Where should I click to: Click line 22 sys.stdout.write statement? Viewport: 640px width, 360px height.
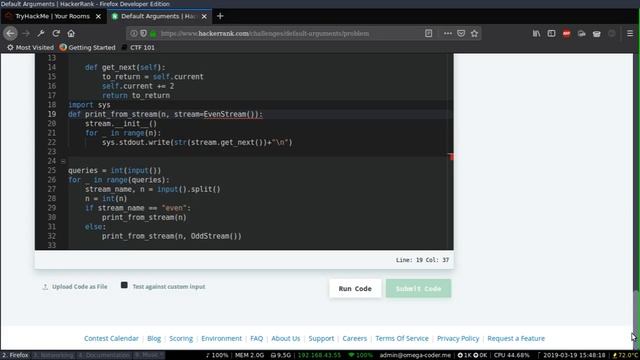[197, 142]
